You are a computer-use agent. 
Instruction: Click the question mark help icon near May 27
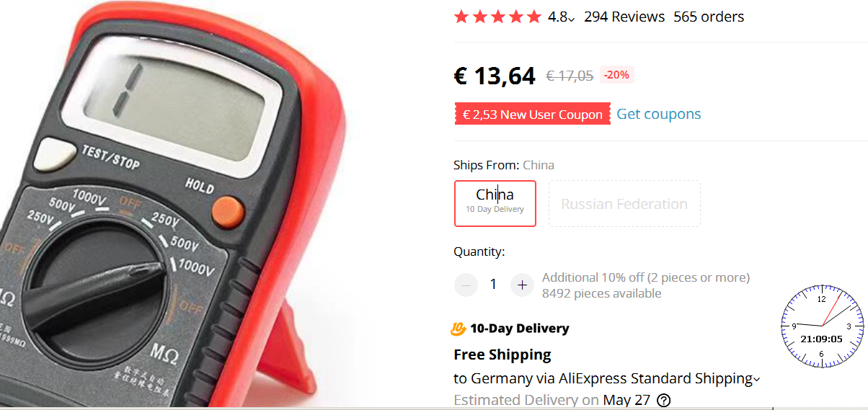664,401
